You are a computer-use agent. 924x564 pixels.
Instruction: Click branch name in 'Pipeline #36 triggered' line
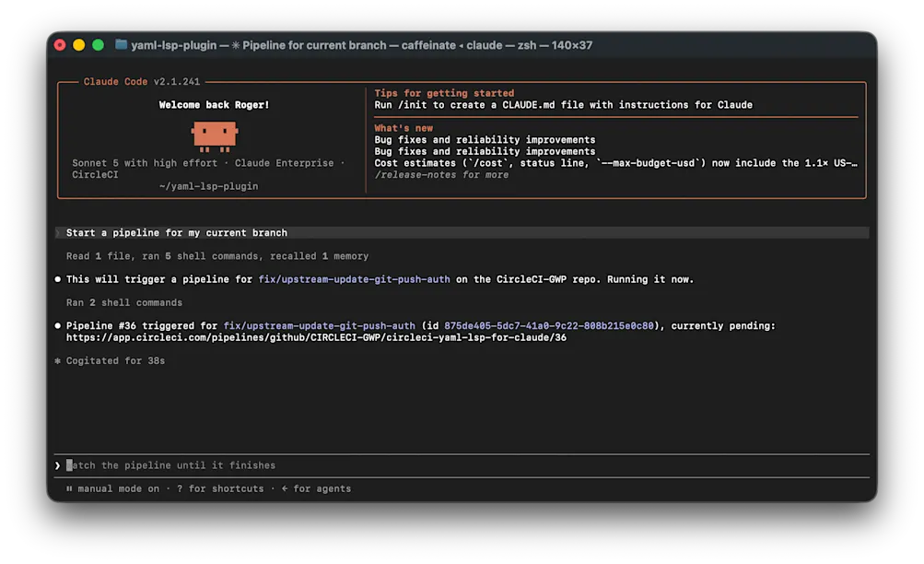(x=320, y=326)
